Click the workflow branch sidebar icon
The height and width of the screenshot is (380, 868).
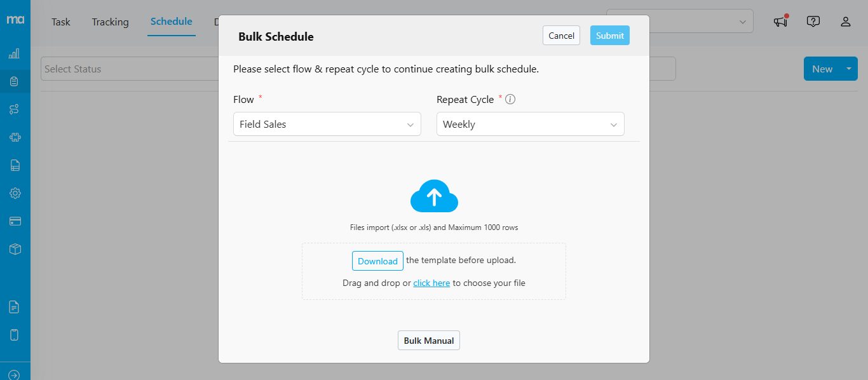14,109
